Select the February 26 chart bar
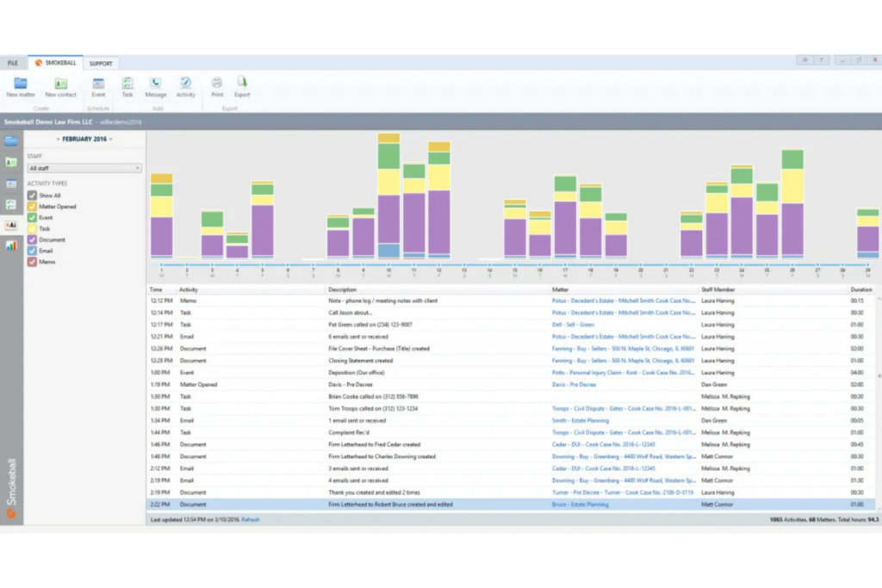 (x=792, y=203)
